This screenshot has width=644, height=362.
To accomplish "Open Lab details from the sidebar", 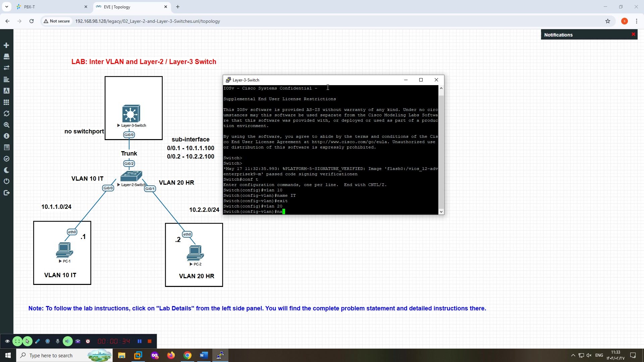I will click(6, 136).
